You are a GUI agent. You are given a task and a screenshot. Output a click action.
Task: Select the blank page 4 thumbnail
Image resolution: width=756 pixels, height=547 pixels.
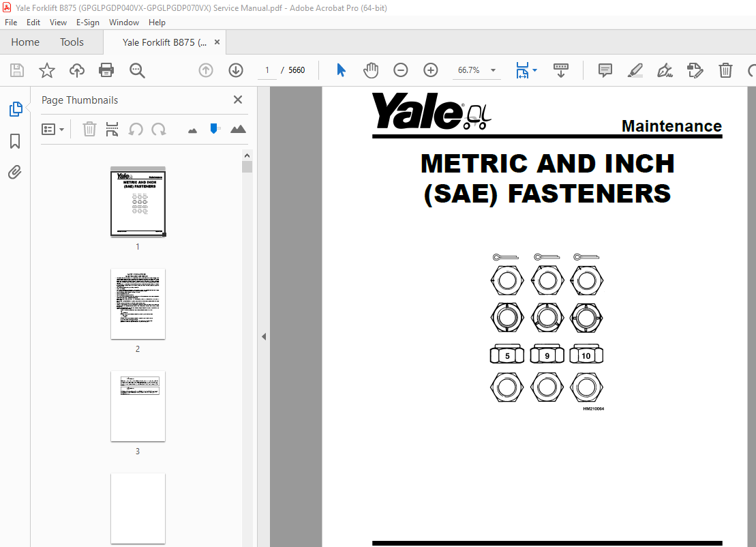click(x=138, y=508)
